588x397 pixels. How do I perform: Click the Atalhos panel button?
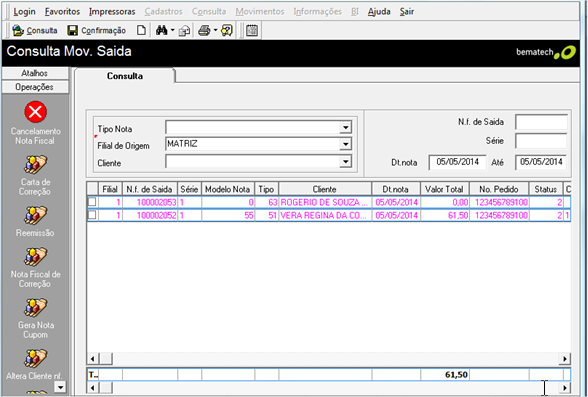pyautogui.click(x=35, y=73)
